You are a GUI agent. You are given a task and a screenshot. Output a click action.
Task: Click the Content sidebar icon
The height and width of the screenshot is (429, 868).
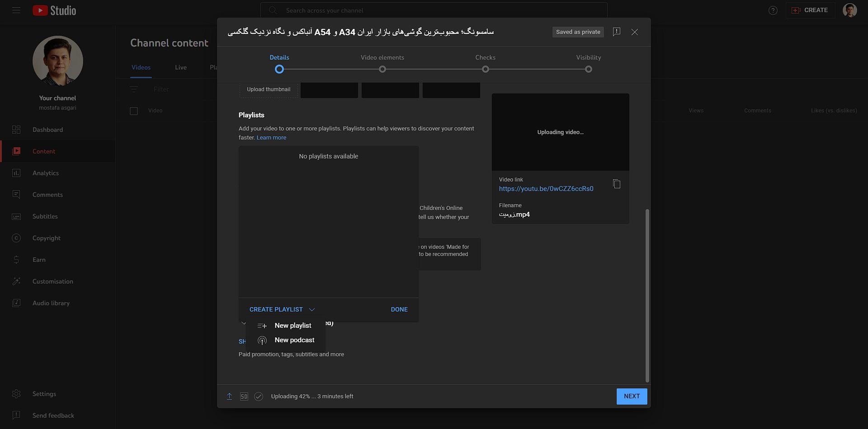[x=16, y=151]
